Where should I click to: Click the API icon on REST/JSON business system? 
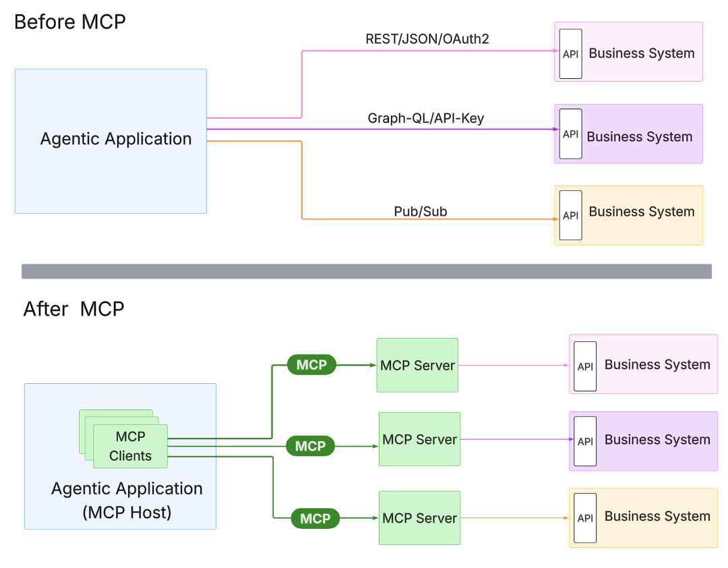click(x=570, y=54)
